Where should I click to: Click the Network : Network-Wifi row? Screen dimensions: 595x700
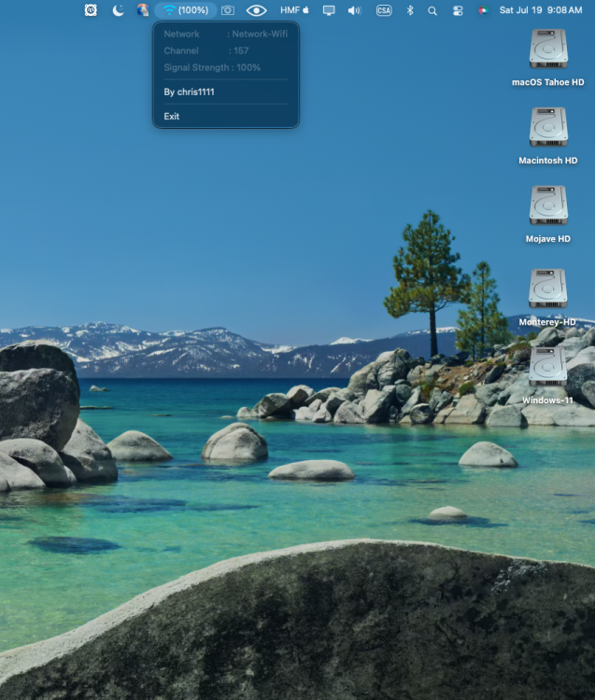tap(226, 34)
